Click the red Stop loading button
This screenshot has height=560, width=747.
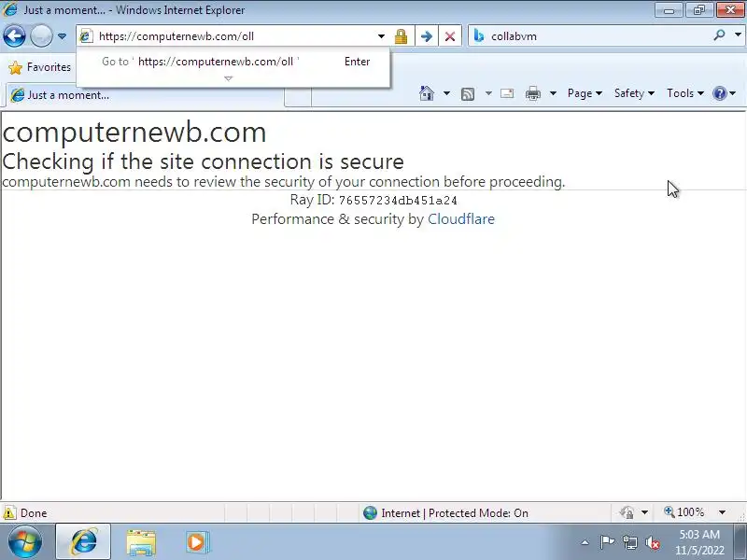(x=450, y=36)
